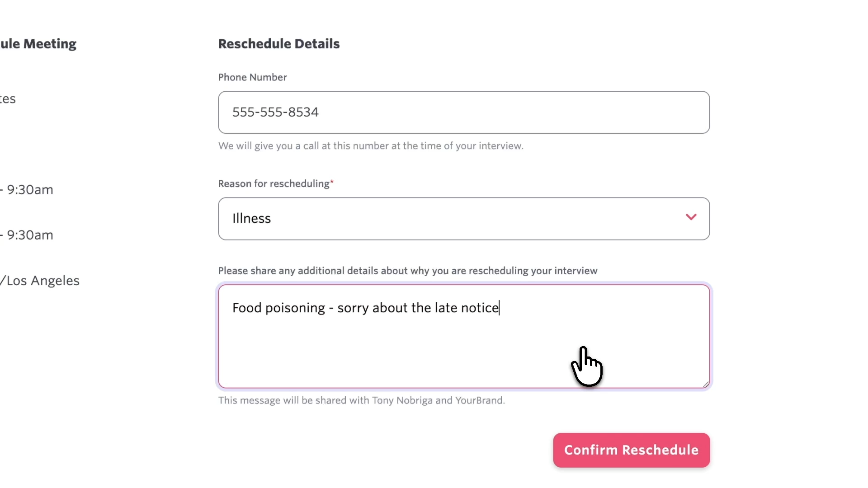Open the Reason for rescheduling dropdown
The height and width of the screenshot is (488, 868).
pyautogui.click(x=463, y=219)
